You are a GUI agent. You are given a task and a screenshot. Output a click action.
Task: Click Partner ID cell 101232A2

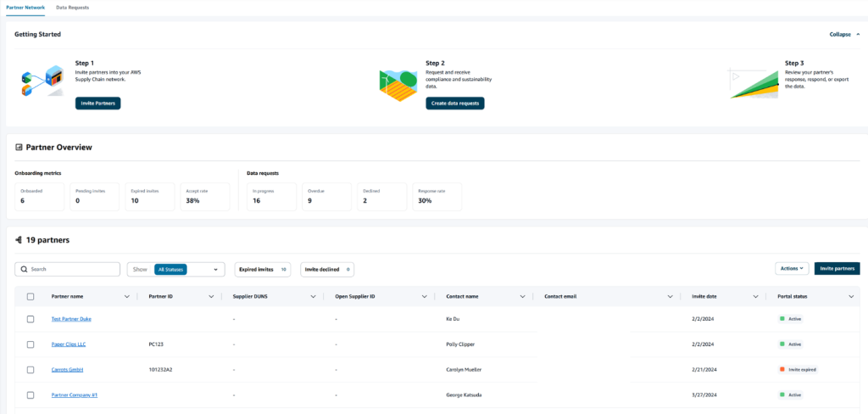160,370
